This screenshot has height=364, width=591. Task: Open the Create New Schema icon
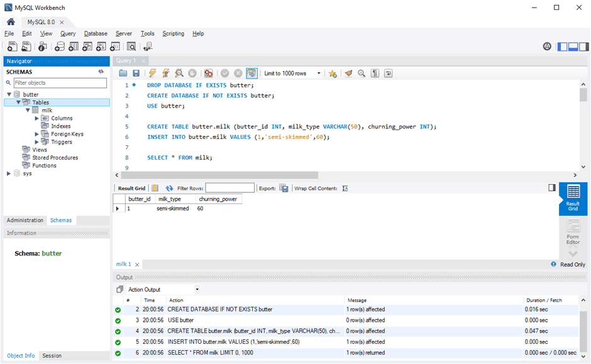tap(60, 46)
